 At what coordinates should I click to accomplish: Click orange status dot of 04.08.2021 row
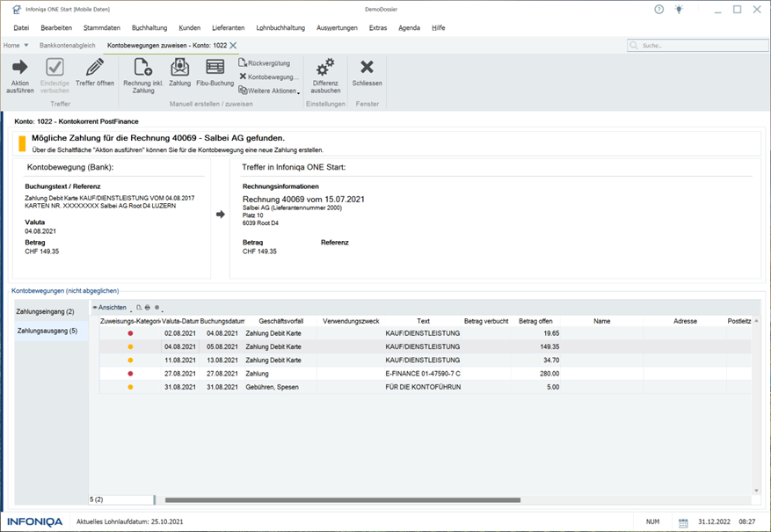click(x=130, y=346)
